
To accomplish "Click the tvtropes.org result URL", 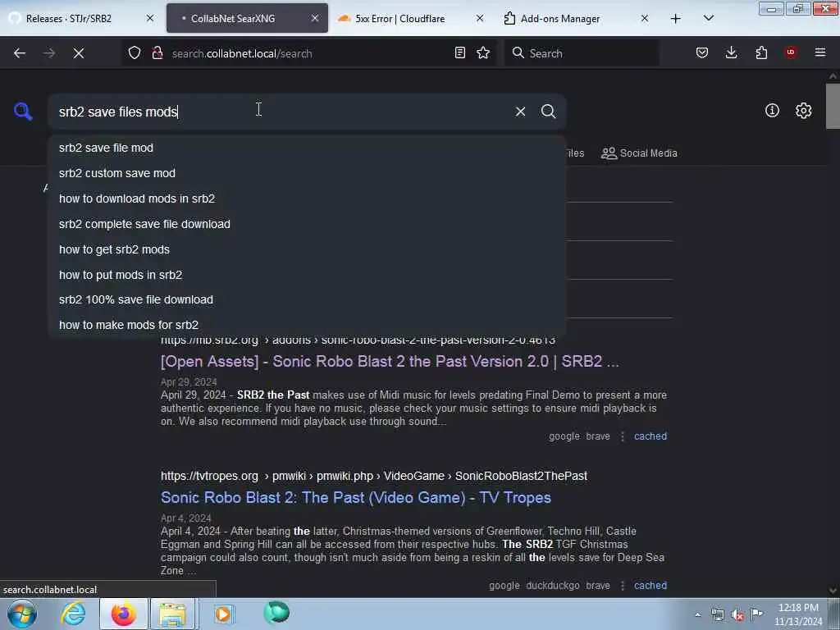I will pos(373,476).
